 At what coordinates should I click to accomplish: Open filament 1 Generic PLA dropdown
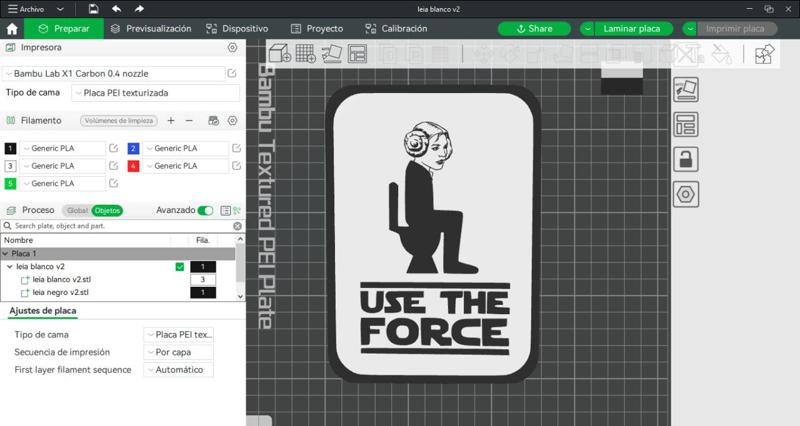point(63,148)
